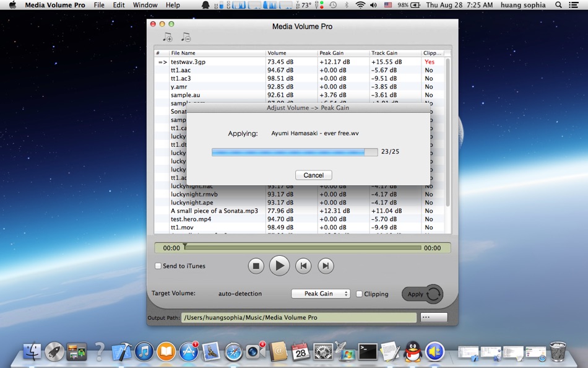Cancel the applying progress dialog
Screen dimensions: 588x368
[x=314, y=175]
